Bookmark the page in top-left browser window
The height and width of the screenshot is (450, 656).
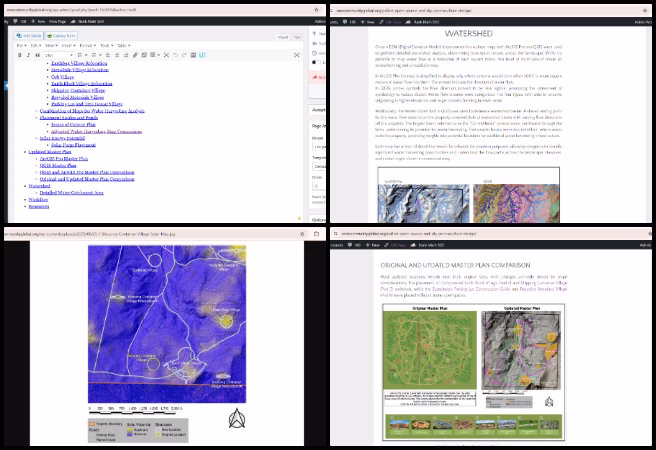316,10
